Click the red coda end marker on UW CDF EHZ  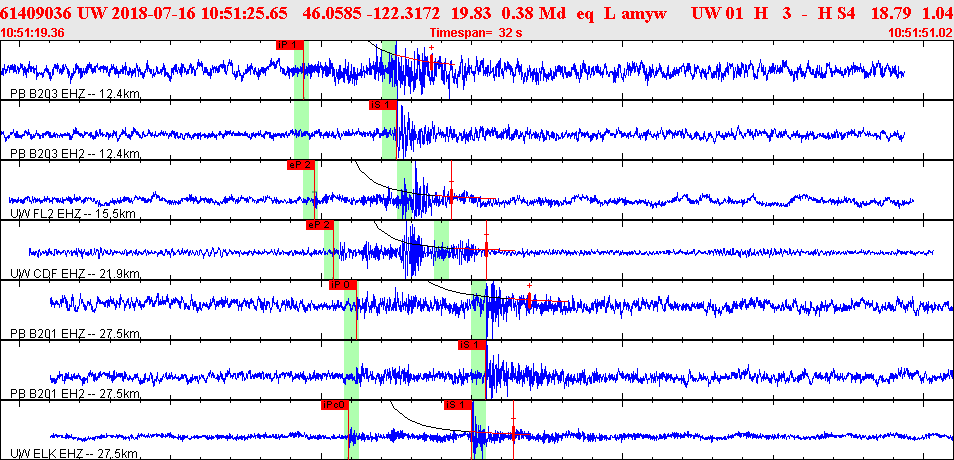click(x=487, y=248)
